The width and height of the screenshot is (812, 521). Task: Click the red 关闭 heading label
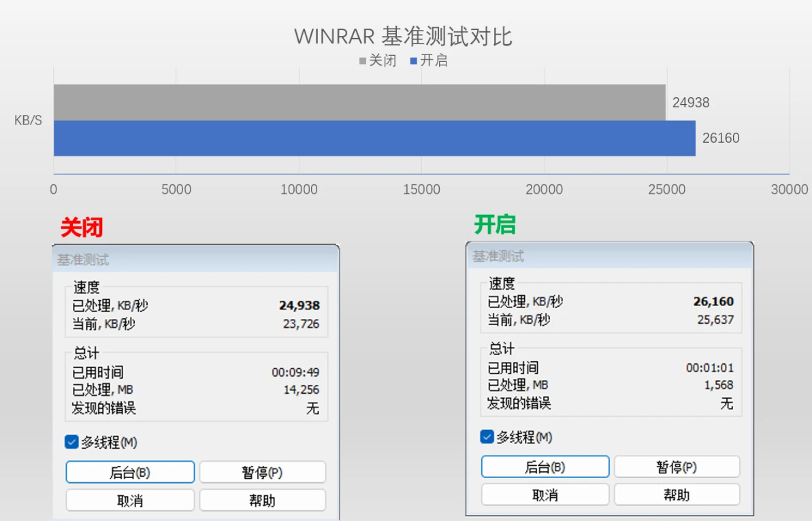point(82,227)
